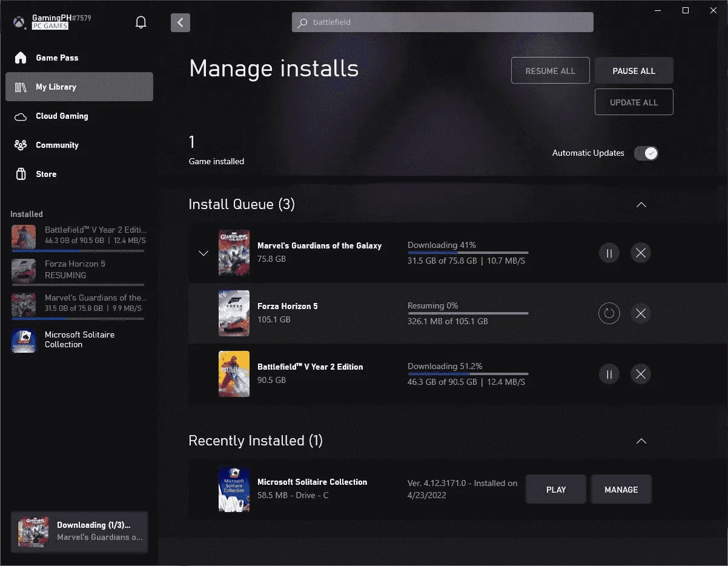Play Microsoft Solitaire Collection
The height and width of the screenshot is (566, 728).
tap(556, 490)
